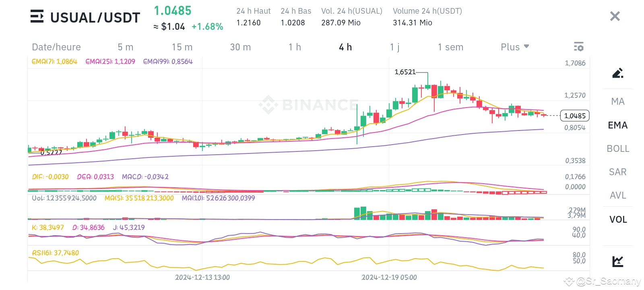Select the drawing pencil tool
644x290 pixels.
coord(618,72)
